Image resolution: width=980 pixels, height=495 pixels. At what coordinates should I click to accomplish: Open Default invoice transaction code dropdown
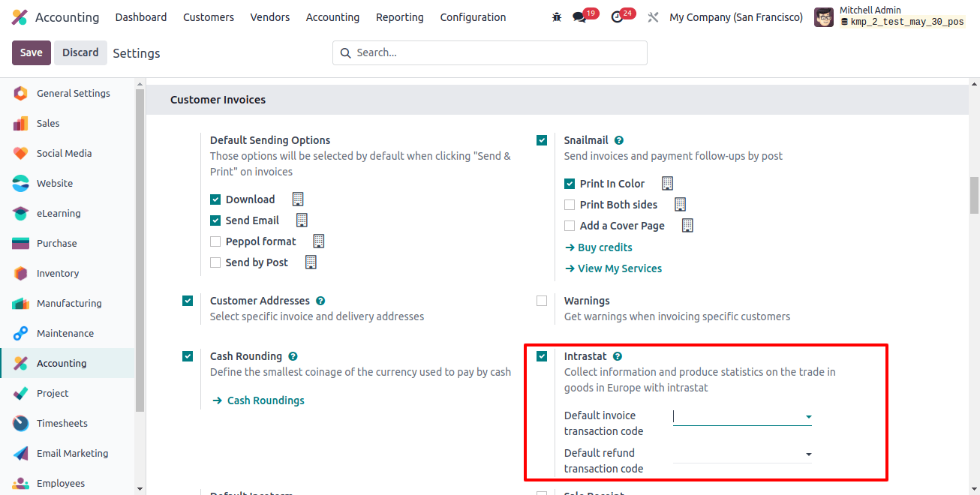[742, 416]
